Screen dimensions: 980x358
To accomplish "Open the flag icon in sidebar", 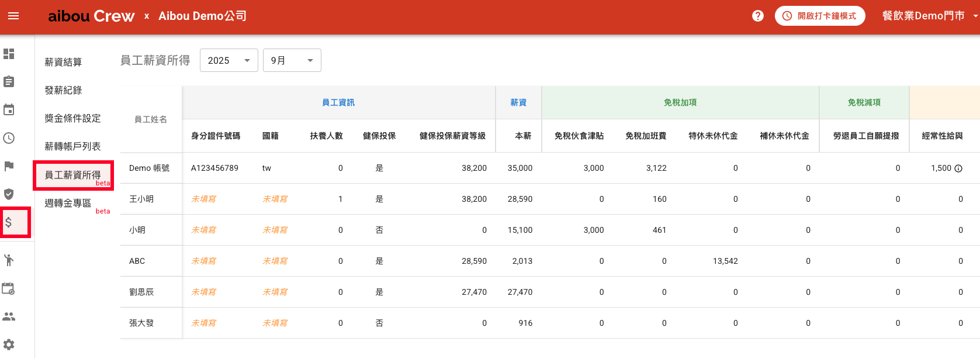I will tap(9, 166).
